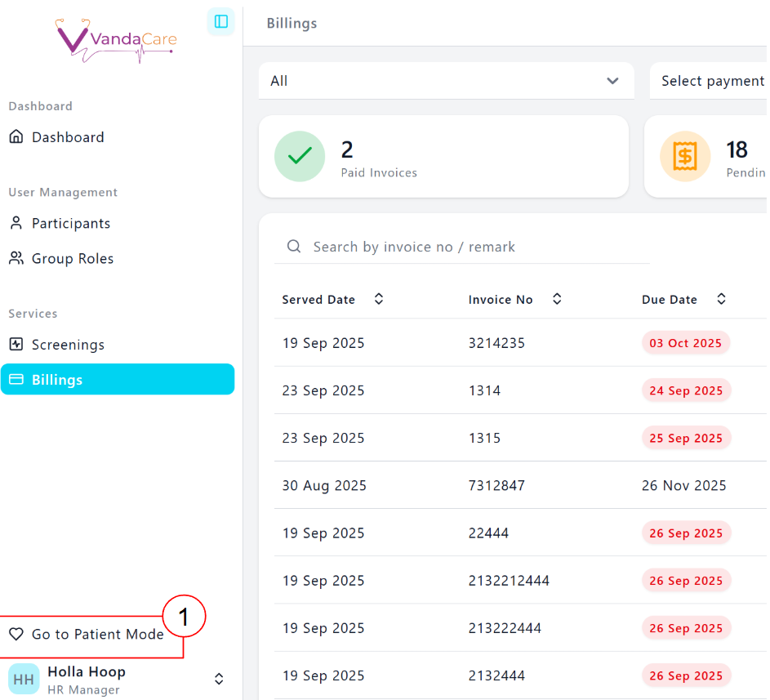
Task: Switch to Patient Mode
Action: coord(97,635)
